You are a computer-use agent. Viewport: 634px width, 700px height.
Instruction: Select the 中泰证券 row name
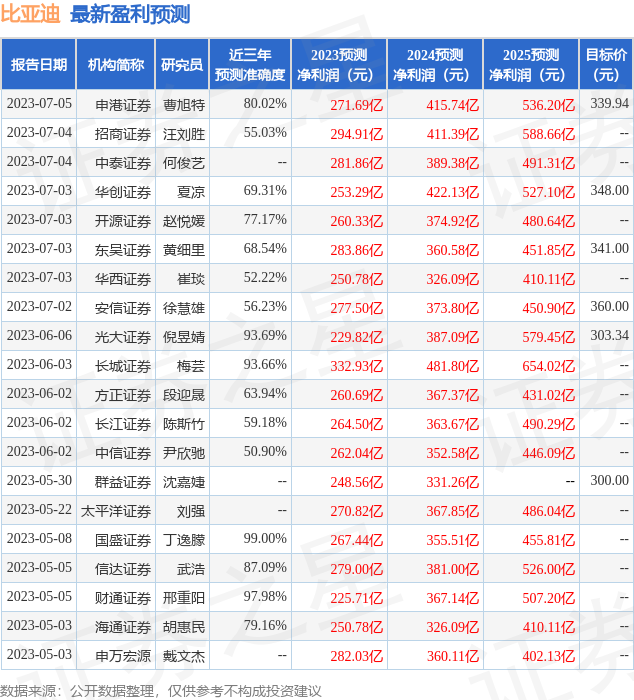tap(123, 163)
